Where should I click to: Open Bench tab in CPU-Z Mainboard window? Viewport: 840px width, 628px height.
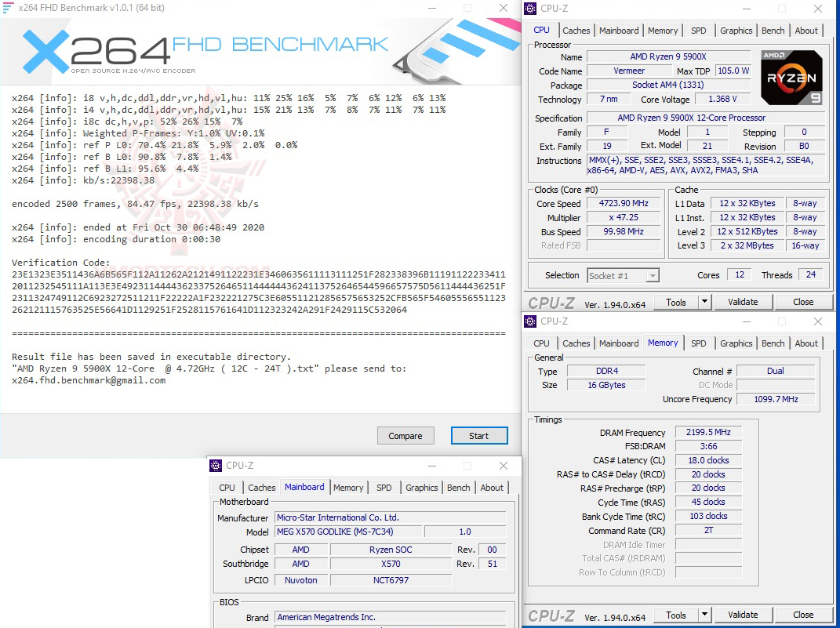pos(459,487)
